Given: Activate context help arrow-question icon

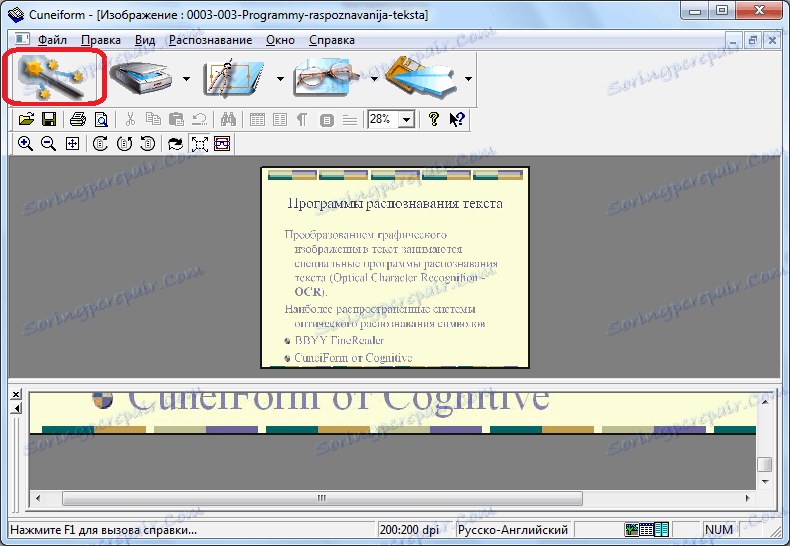Looking at the screenshot, I should pos(456,119).
